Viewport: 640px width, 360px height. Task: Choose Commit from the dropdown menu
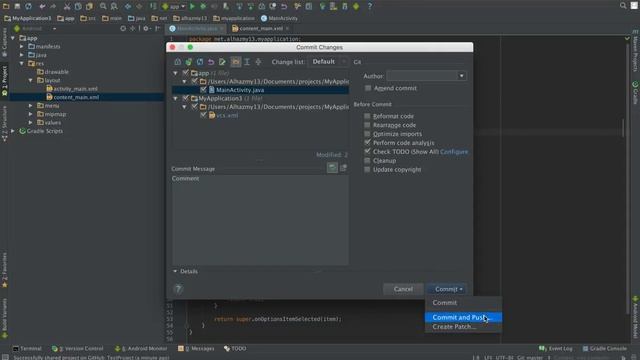463,303
